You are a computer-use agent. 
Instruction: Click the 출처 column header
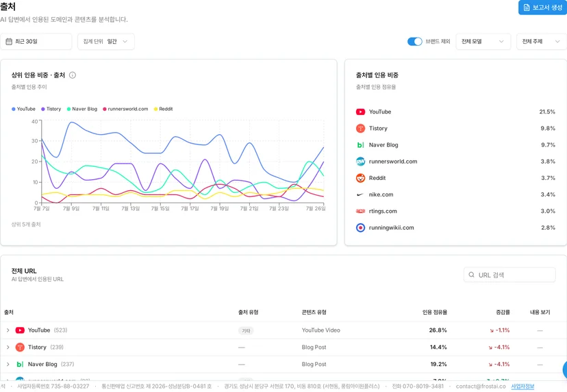[9, 312]
